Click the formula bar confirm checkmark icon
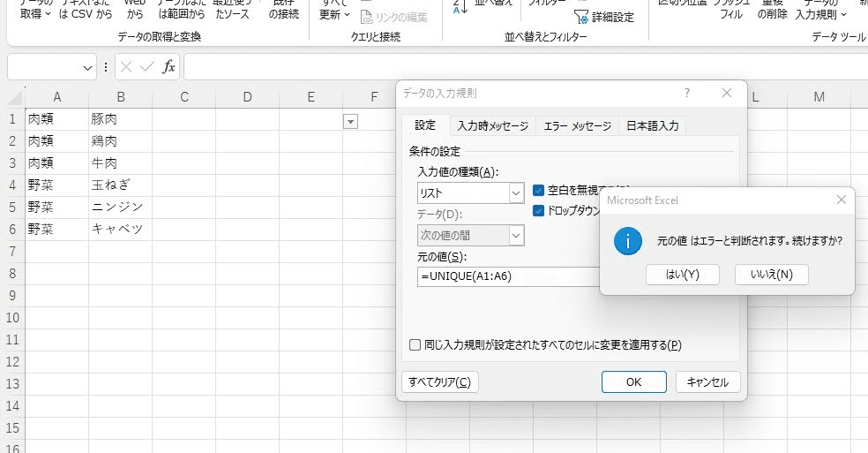The width and height of the screenshot is (868, 453). (147, 67)
